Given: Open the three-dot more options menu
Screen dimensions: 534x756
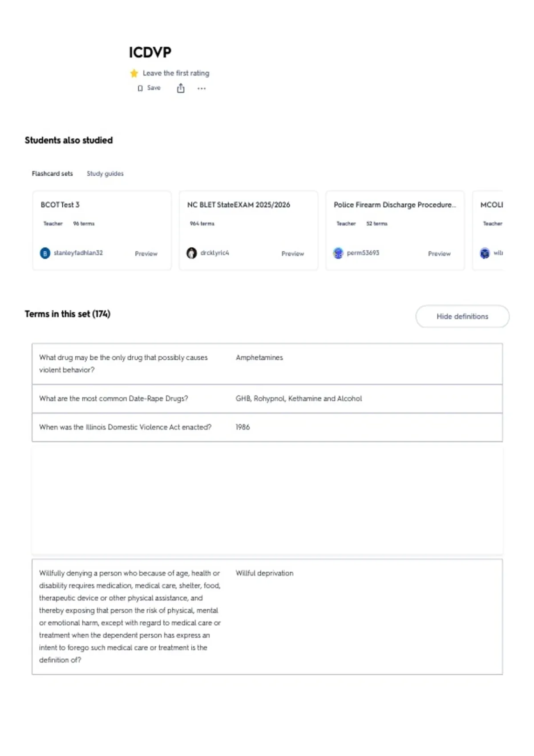Looking at the screenshot, I should (x=202, y=88).
